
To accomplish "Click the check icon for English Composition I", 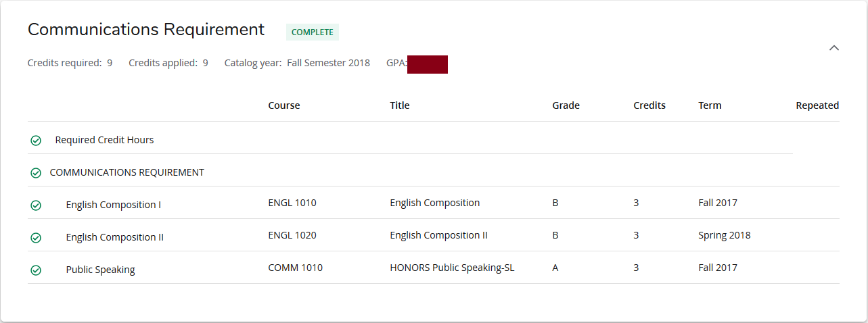I will tap(36, 205).
